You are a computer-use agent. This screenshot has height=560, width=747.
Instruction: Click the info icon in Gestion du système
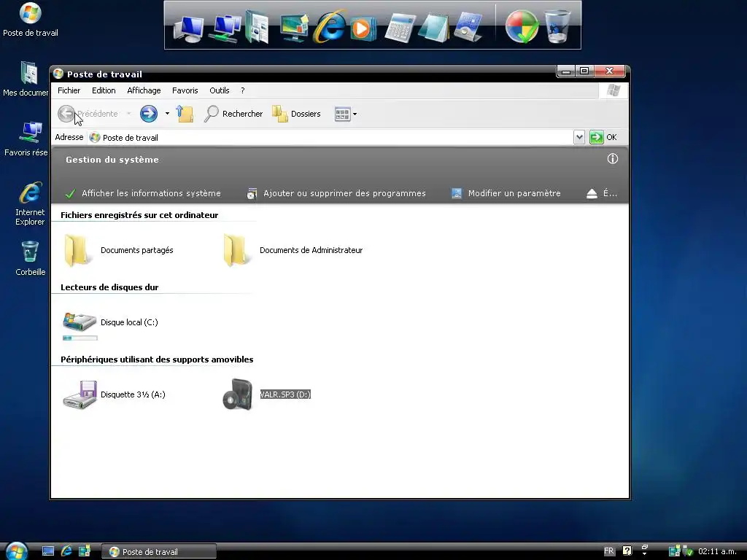pyautogui.click(x=613, y=159)
